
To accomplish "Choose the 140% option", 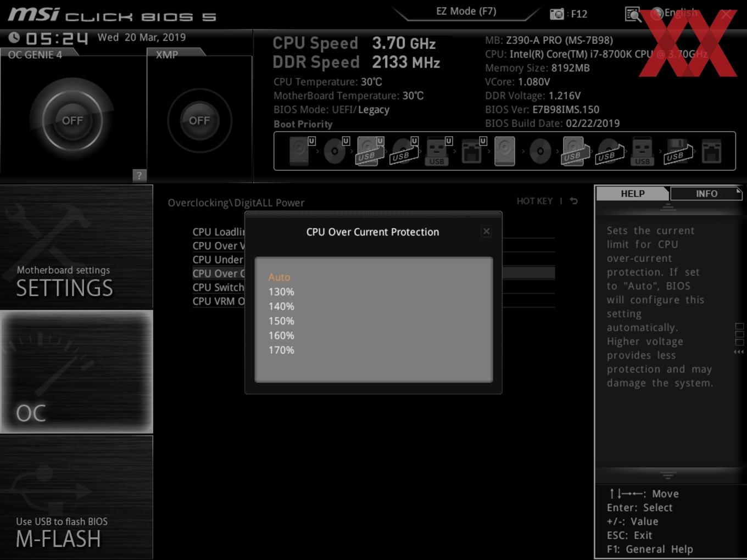I will coord(281,306).
